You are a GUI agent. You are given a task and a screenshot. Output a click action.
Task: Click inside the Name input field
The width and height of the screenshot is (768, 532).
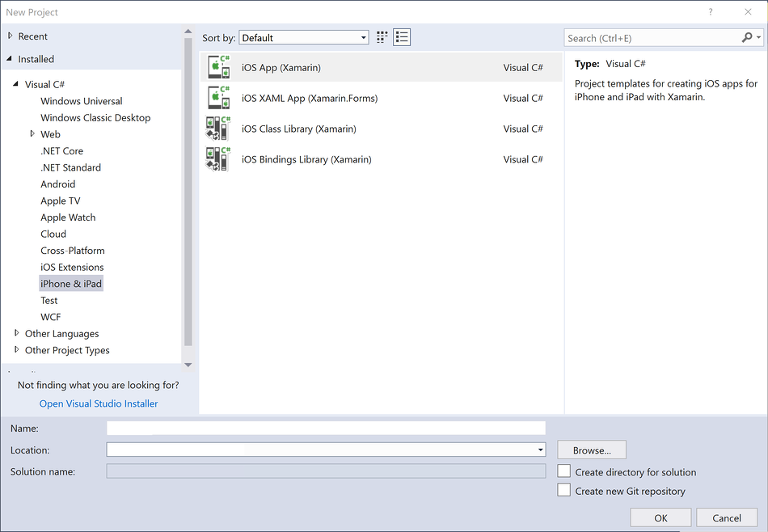pyautogui.click(x=323, y=428)
